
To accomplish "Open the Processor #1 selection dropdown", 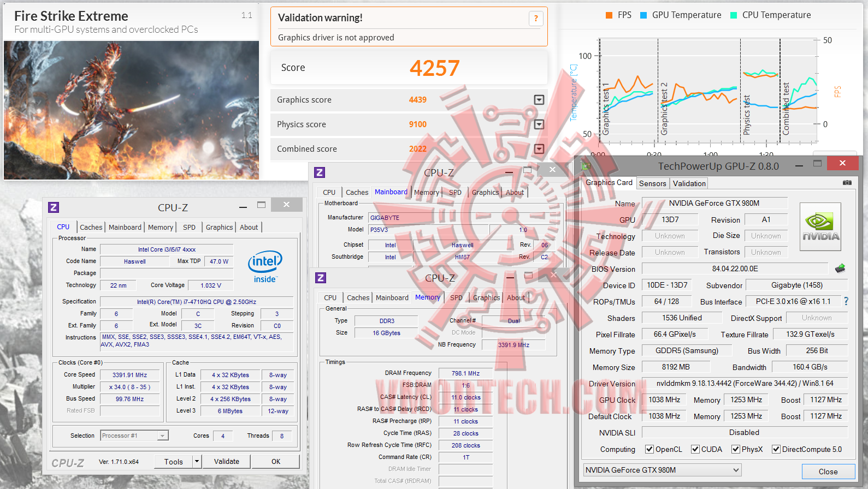I will pos(162,436).
